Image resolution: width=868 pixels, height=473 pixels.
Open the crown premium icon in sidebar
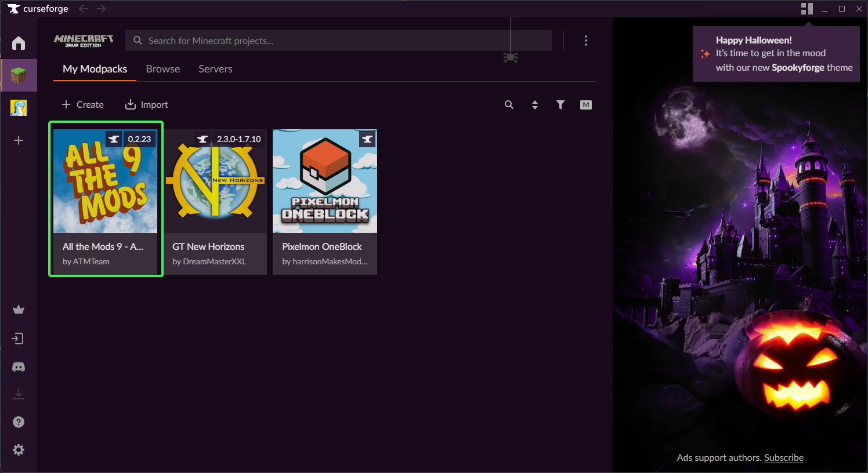pos(19,310)
